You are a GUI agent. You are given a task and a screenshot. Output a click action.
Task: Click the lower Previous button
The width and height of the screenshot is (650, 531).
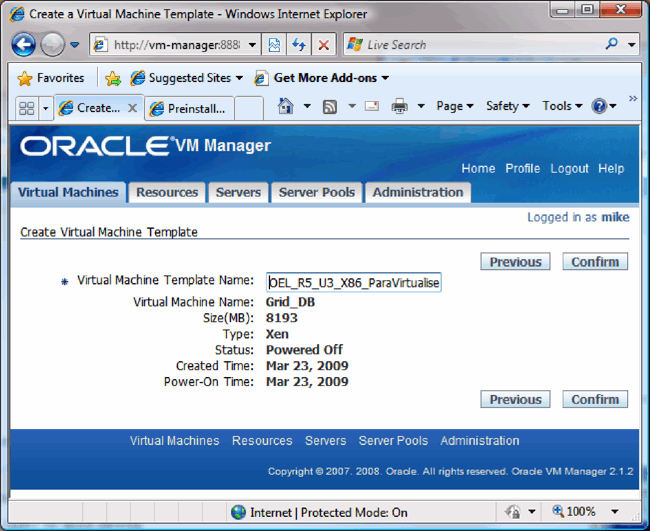tap(515, 399)
